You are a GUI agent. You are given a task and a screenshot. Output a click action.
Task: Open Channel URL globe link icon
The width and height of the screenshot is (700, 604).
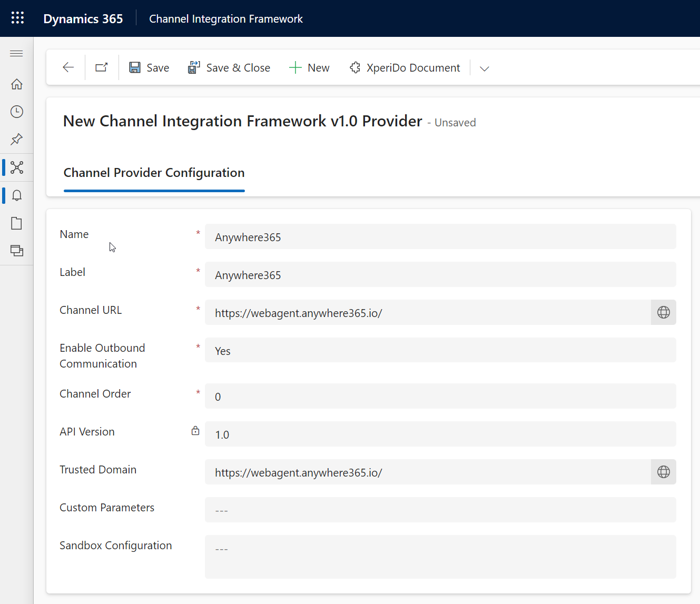pos(664,312)
